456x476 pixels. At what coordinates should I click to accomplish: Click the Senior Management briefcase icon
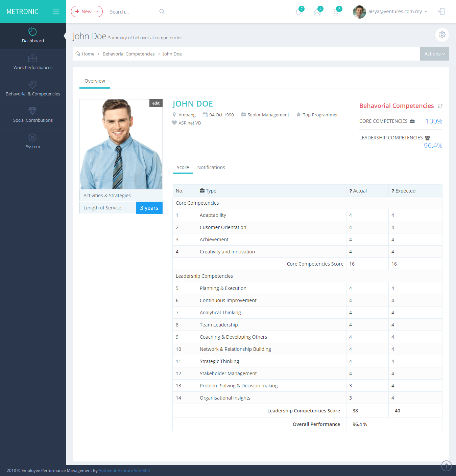pyautogui.click(x=243, y=114)
